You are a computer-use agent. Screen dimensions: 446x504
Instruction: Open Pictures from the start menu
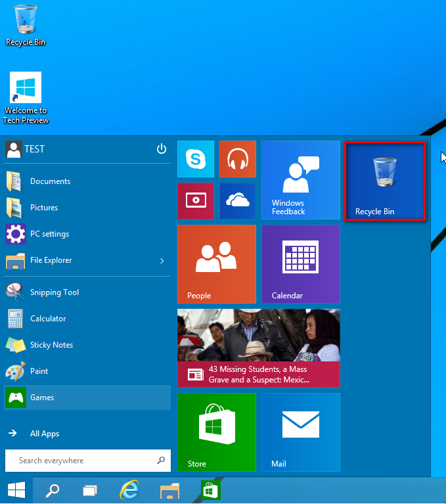pyautogui.click(x=87, y=208)
